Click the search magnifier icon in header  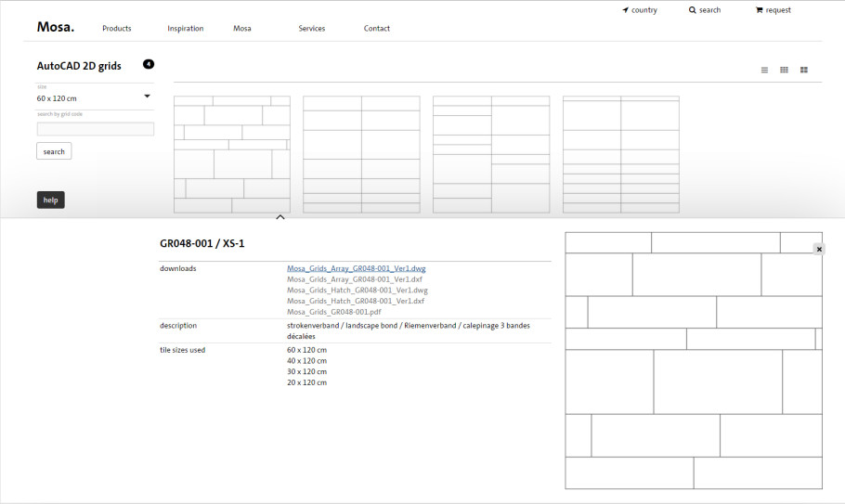coord(692,10)
